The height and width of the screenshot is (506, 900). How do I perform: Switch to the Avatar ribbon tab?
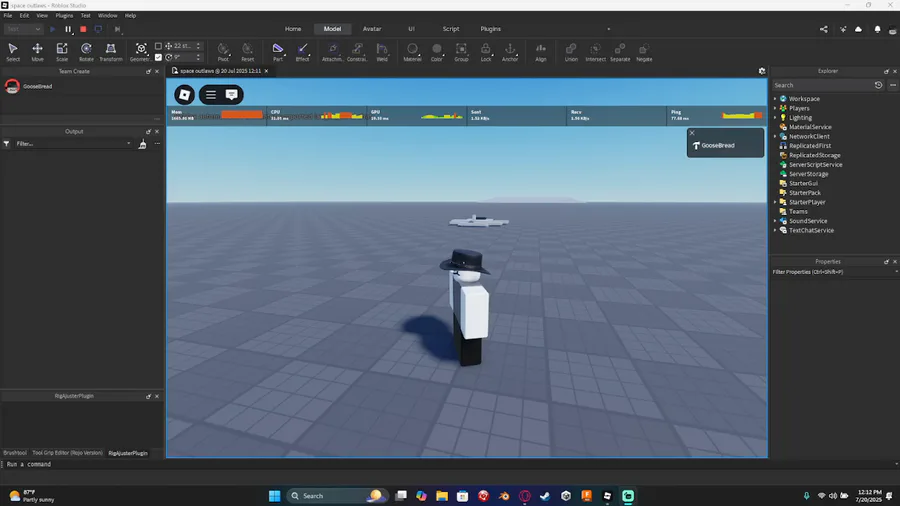point(372,29)
